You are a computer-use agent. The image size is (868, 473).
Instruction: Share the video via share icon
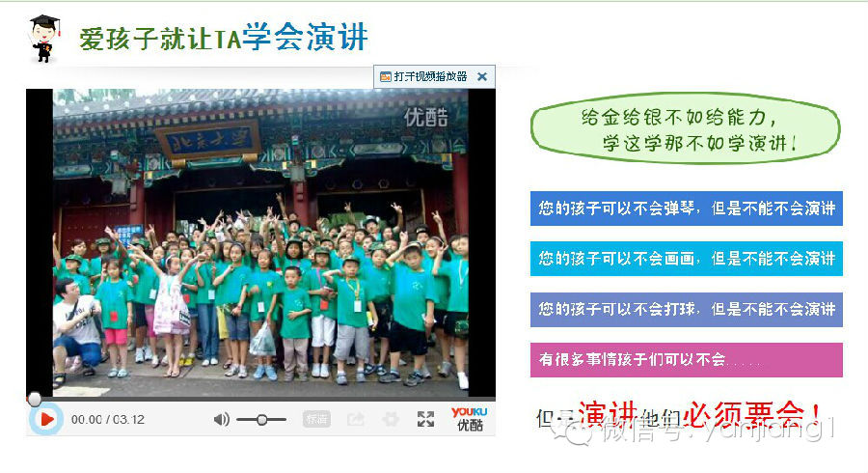point(355,419)
